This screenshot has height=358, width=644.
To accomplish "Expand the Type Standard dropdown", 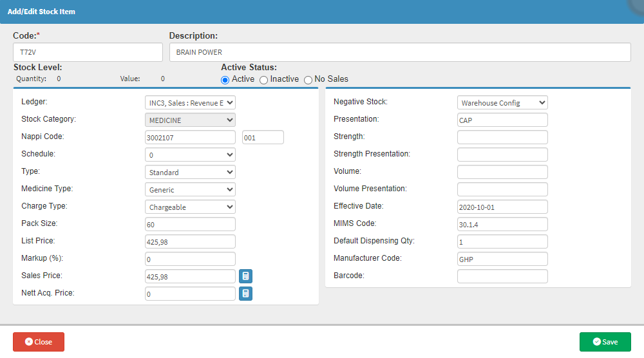I will pos(190,172).
